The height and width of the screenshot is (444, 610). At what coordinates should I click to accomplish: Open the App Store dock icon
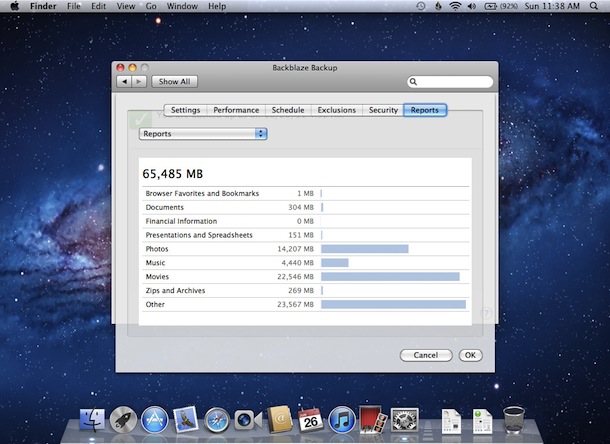click(x=154, y=420)
